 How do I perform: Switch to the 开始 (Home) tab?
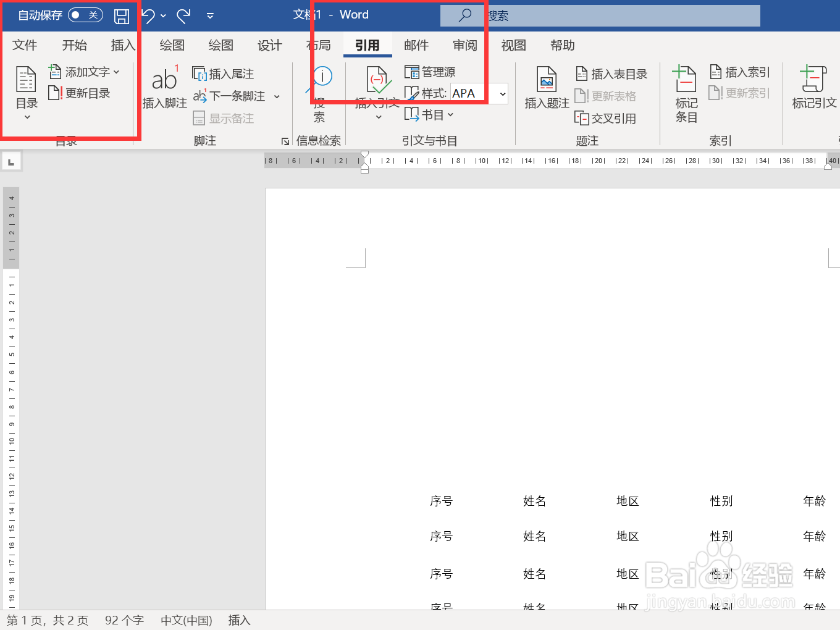pos(74,45)
